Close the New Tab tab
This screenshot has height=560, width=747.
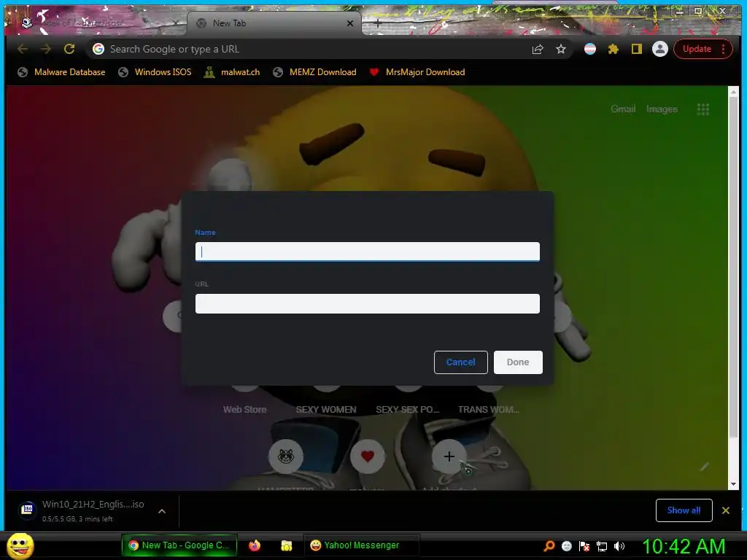click(350, 23)
